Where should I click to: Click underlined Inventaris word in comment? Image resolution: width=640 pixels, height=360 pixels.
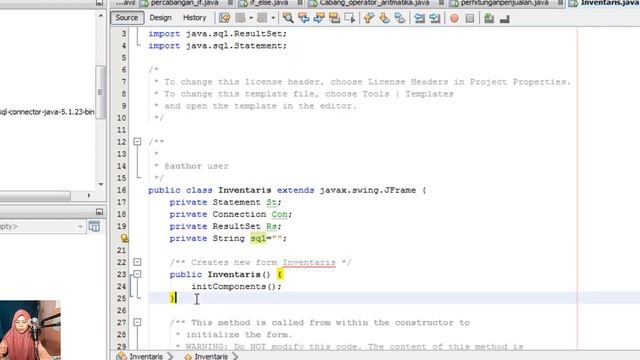click(x=309, y=262)
